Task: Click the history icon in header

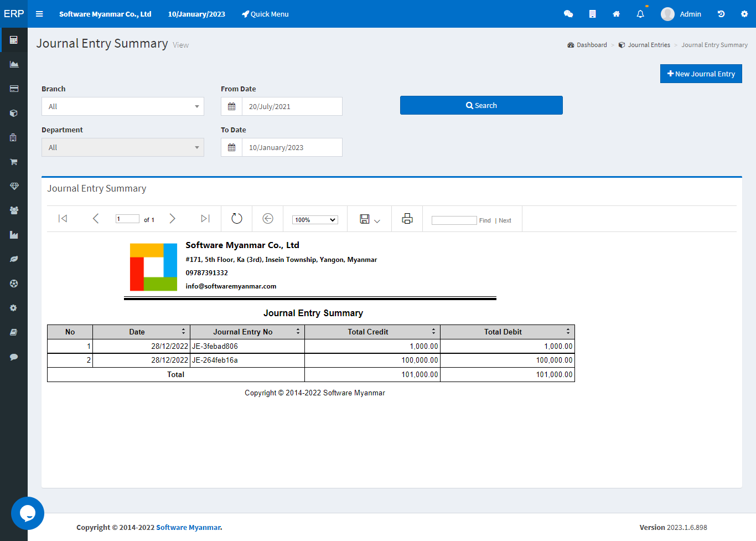Action: coord(721,14)
